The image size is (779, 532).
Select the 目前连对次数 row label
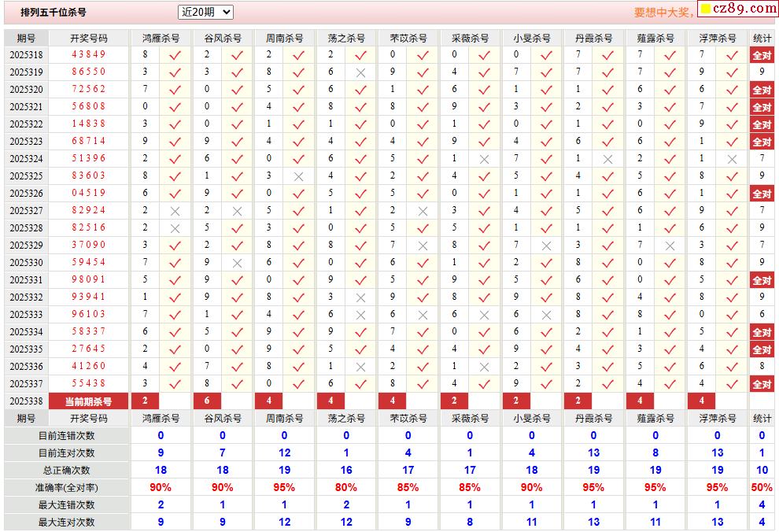[x=67, y=453]
